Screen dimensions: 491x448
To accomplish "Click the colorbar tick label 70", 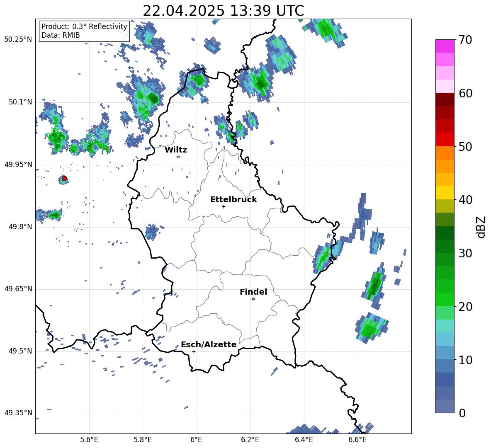I will coord(465,40).
